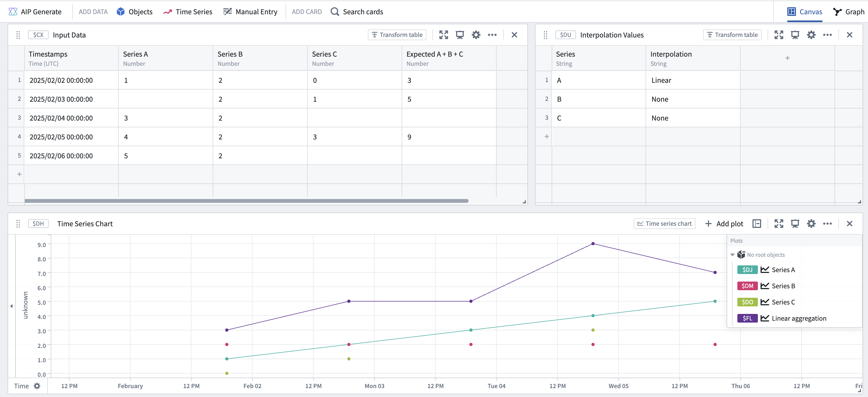Toggle the $FL Linear aggregation plot badge
This screenshot has height=397, width=868.
(747, 318)
